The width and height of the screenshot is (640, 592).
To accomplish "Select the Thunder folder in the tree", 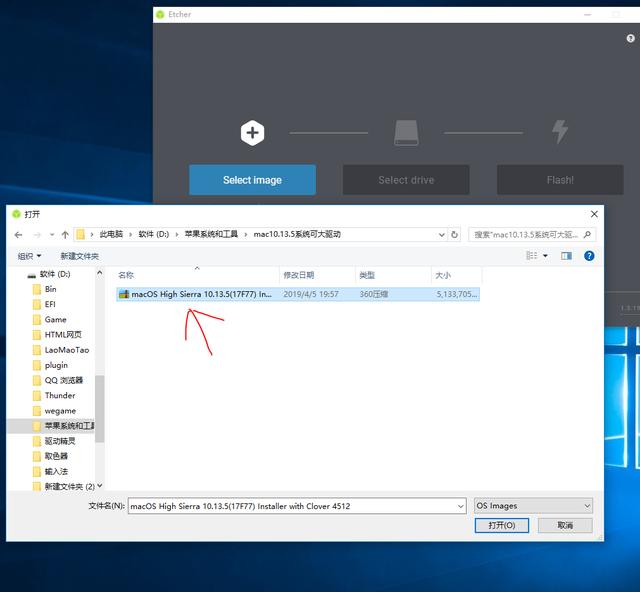I will tap(60, 395).
